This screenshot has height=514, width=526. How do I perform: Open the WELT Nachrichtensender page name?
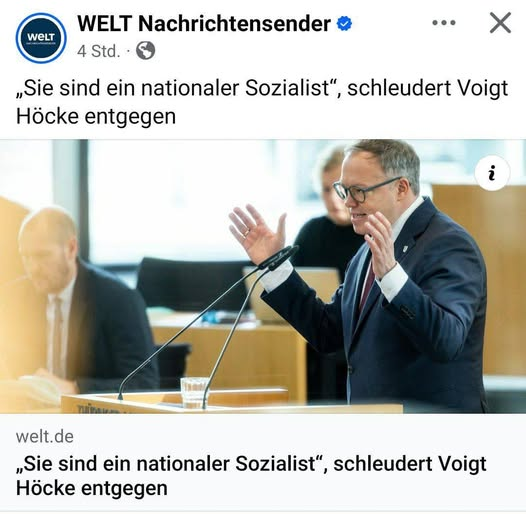coord(204,24)
